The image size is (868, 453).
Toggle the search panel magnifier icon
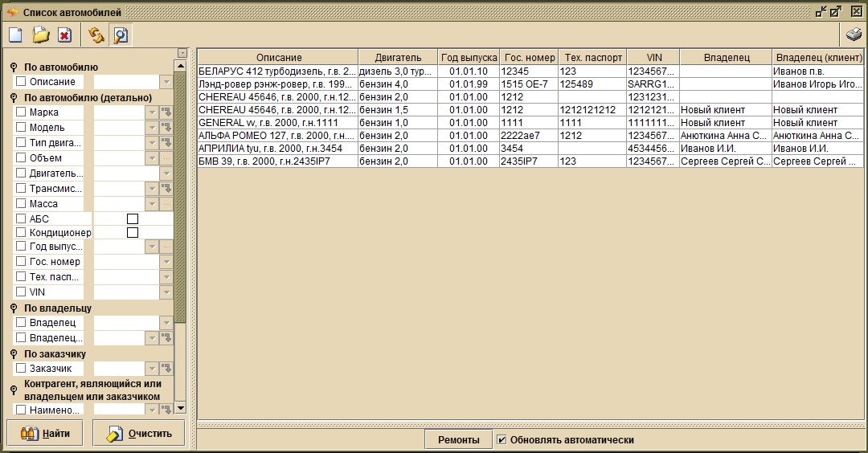(120, 35)
